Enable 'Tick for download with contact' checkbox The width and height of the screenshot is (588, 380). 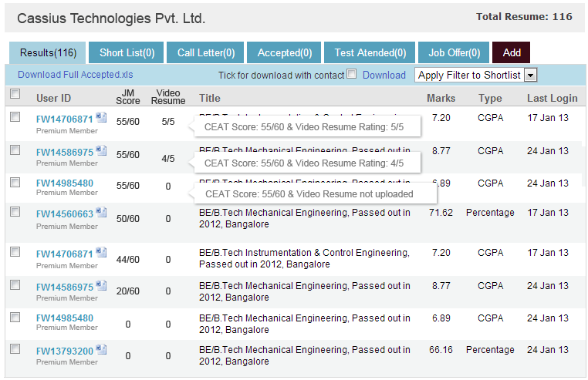(352, 74)
